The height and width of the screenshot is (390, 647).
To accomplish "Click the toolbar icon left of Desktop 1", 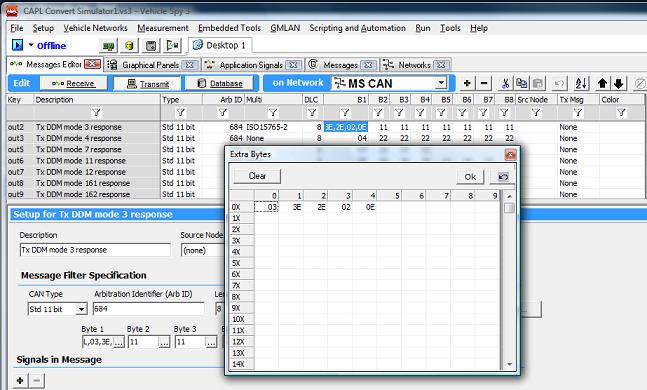I will click(172, 46).
